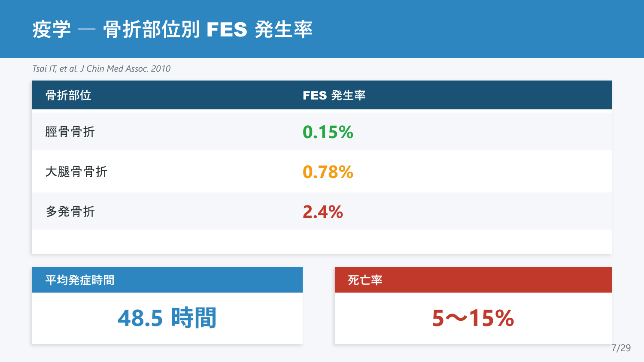644x362 pixels.
Task: Click the blue title banner background
Action: (472, 29)
